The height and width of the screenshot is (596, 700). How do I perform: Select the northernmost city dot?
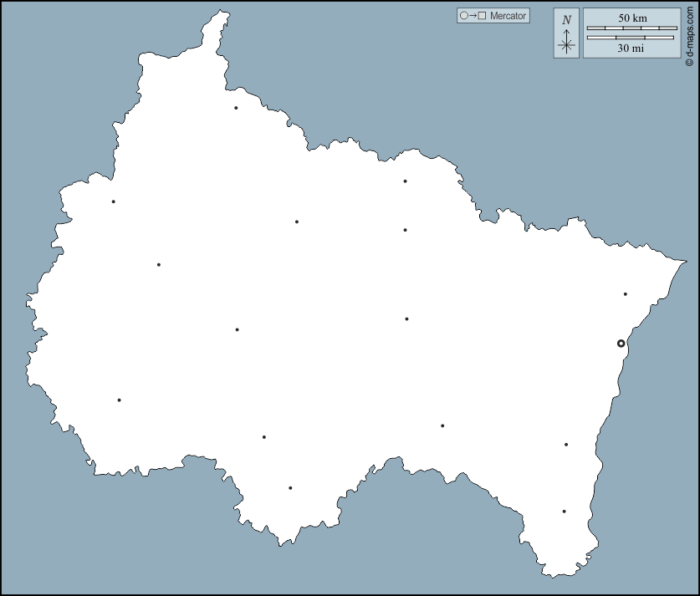(236, 108)
